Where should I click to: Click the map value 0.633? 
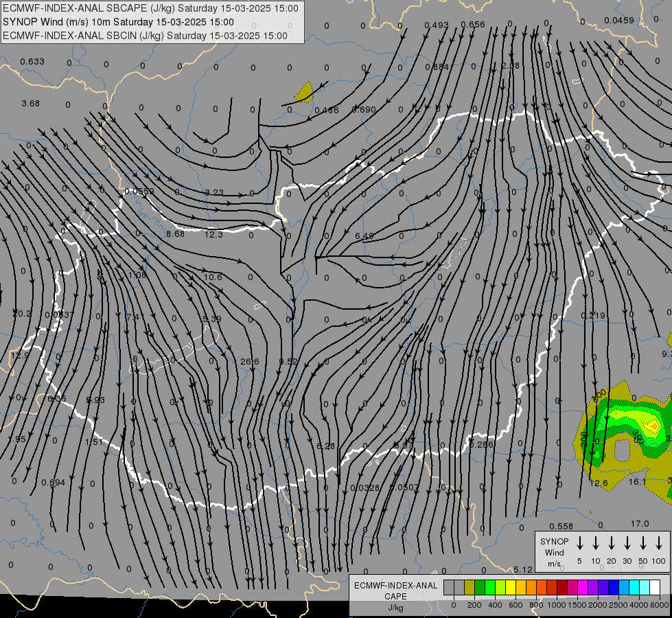32,61
